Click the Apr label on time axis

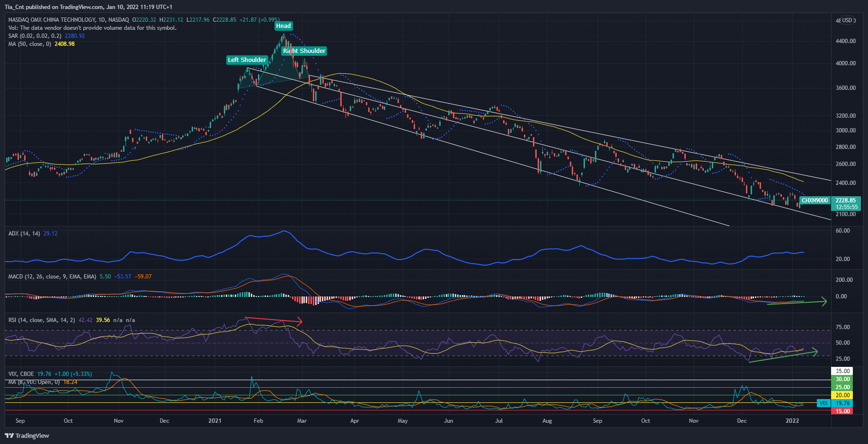354,421
